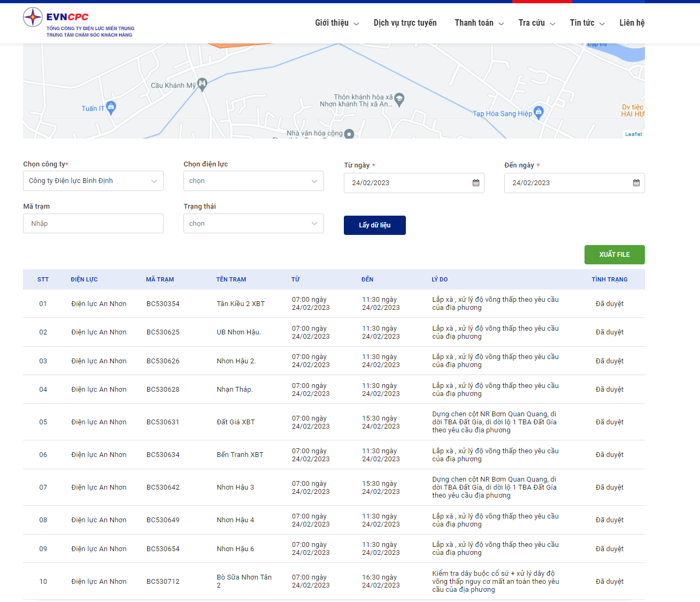Screen dimensions: 700x602
Task: Open the Thanh toán menu
Action: pyautogui.click(x=479, y=23)
